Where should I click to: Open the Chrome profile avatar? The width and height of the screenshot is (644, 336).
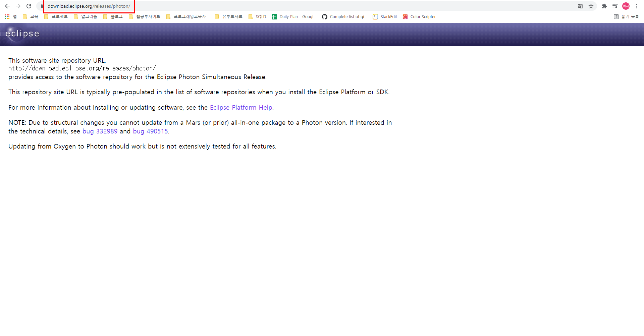point(626,6)
